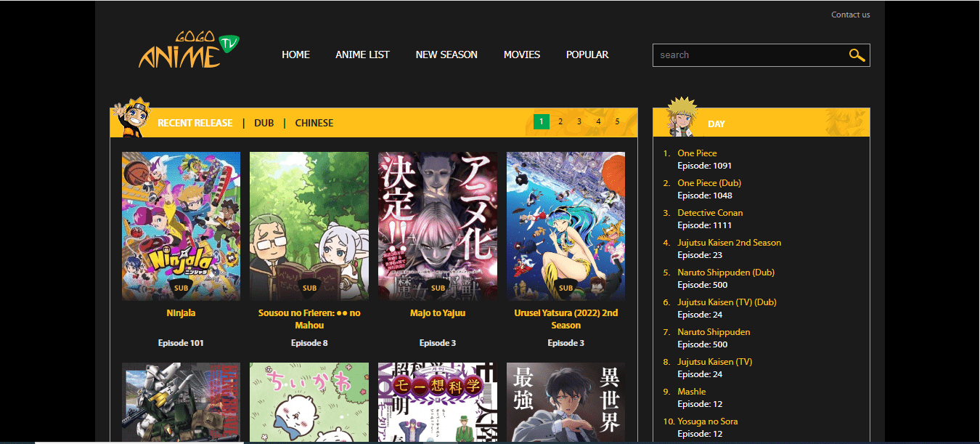This screenshot has height=444, width=980.
Task: Open the NEW SEASON menu item
Action: pyautogui.click(x=446, y=55)
